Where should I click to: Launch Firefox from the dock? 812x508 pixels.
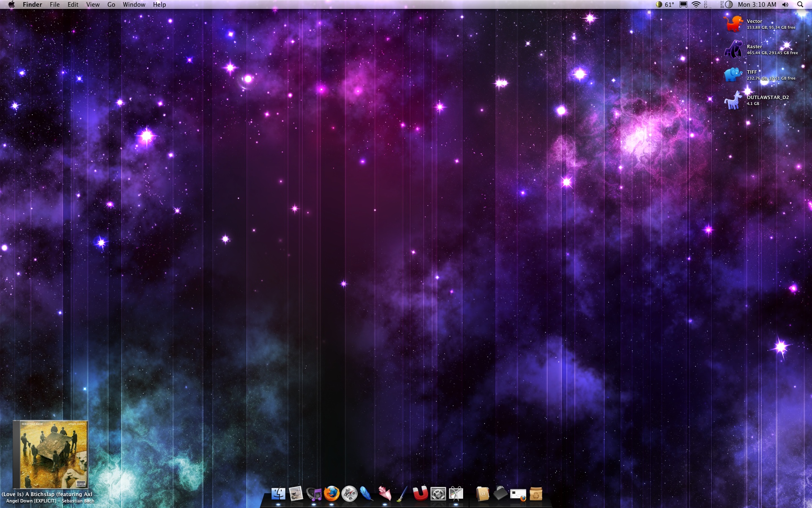pos(332,494)
